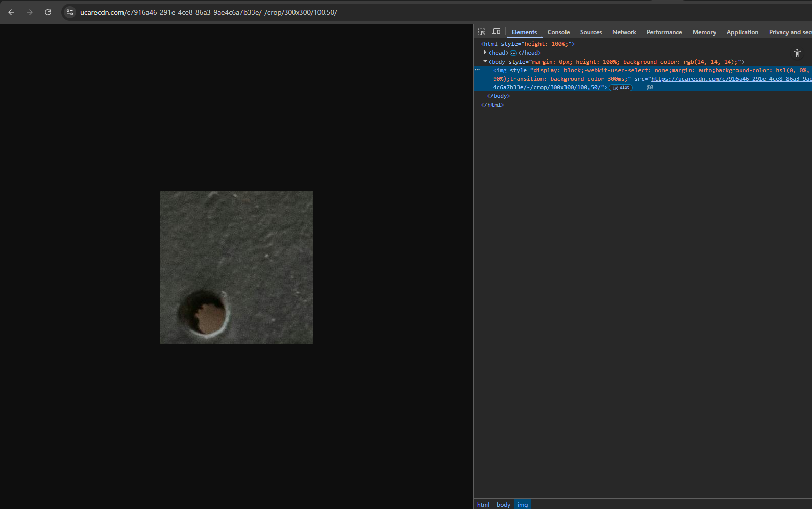Open site information icon in address bar
Image resolution: width=812 pixels, height=509 pixels.
(70, 12)
